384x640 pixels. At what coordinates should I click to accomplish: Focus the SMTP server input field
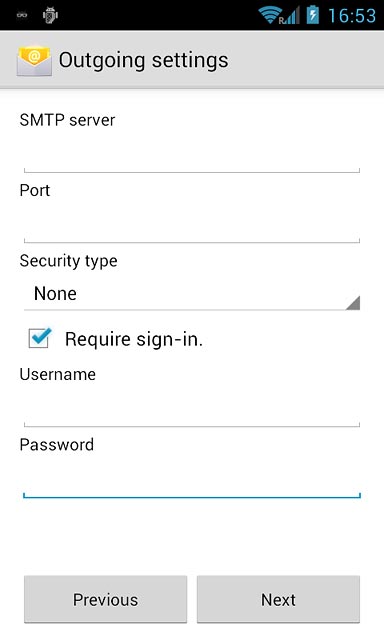[192, 155]
